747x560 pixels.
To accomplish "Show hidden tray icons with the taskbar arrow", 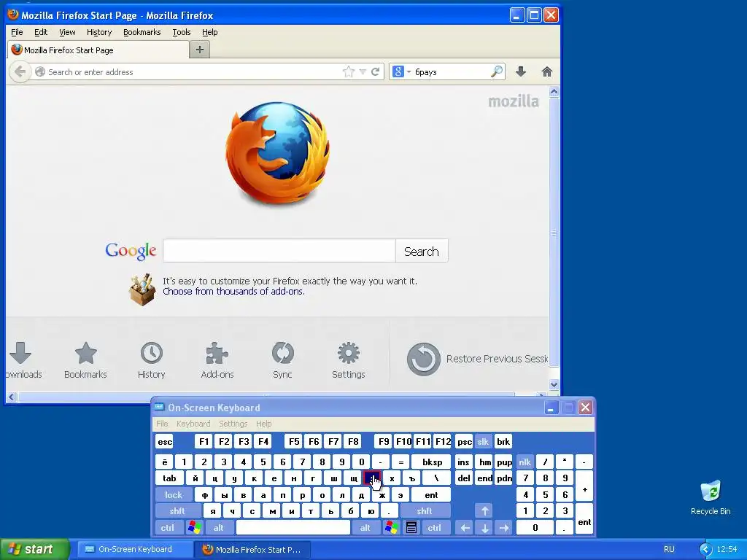I will (705, 550).
